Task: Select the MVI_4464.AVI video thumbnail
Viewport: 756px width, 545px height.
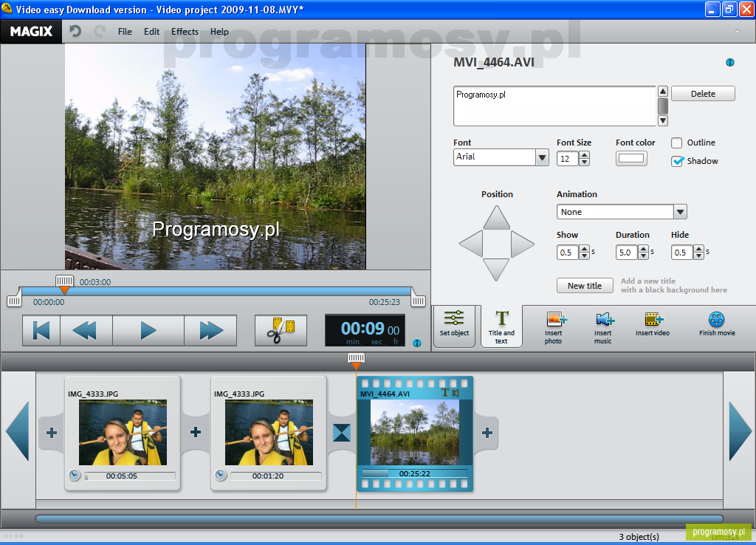Action: [x=415, y=433]
